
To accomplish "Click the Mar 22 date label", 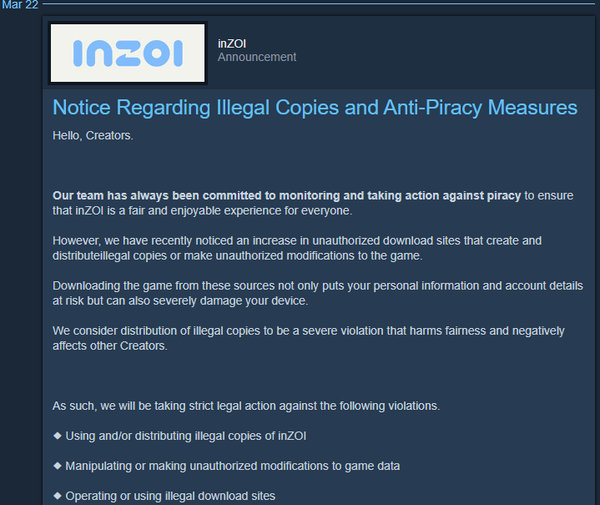I will pyautogui.click(x=19, y=6).
